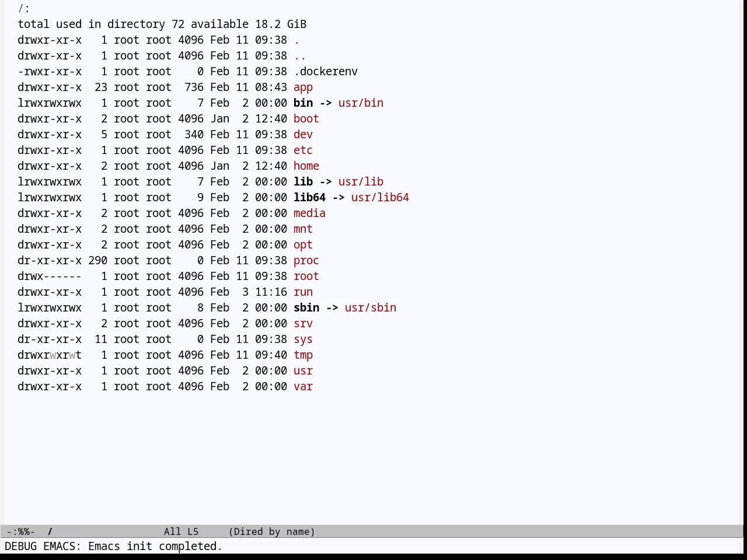The image size is (747, 560).
Task: Click 'All L5' position indicator in mode line
Action: (181, 531)
